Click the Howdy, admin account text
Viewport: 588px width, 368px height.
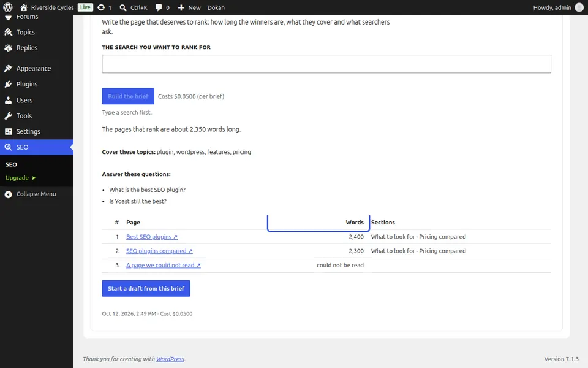point(552,7)
